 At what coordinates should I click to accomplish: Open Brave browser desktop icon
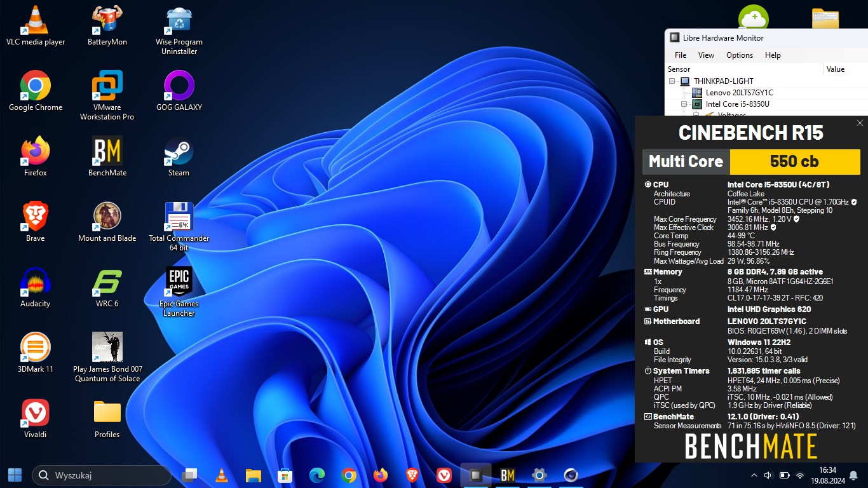pyautogui.click(x=36, y=222)
